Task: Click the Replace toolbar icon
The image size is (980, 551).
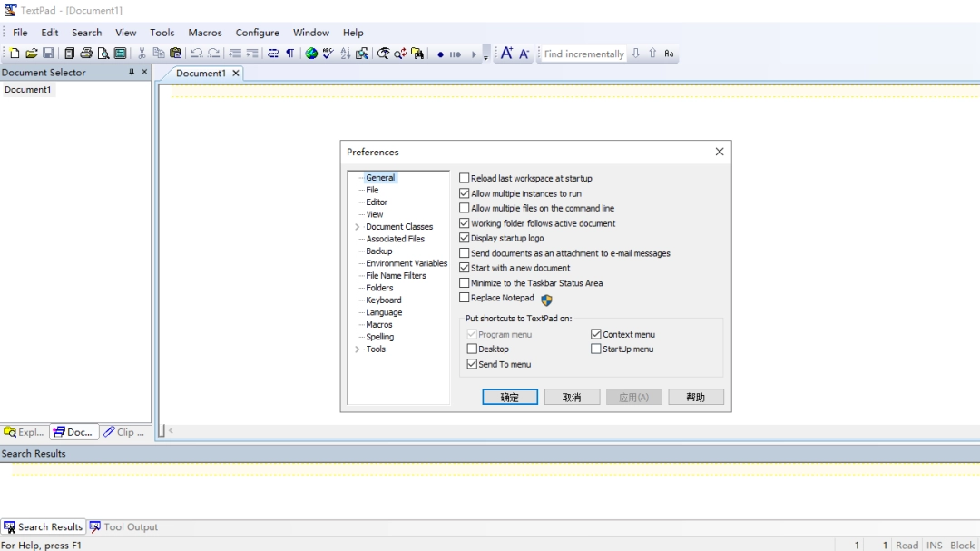Action: pyautogui.click(x=400, y=54)
